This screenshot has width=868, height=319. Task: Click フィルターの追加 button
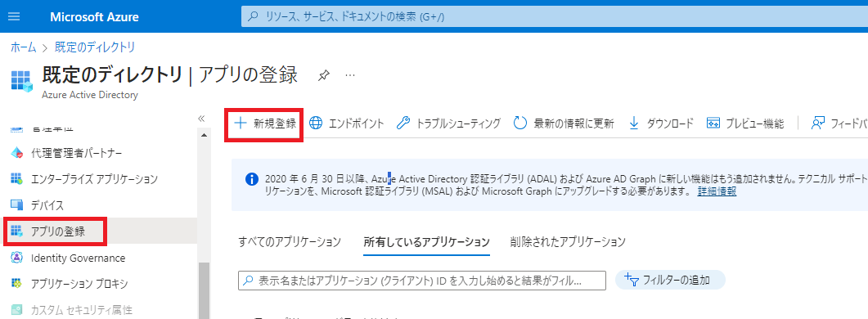[670, 281]
